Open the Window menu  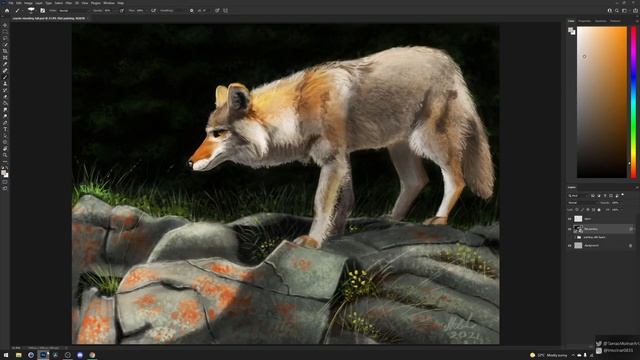(x=109, y=3)
